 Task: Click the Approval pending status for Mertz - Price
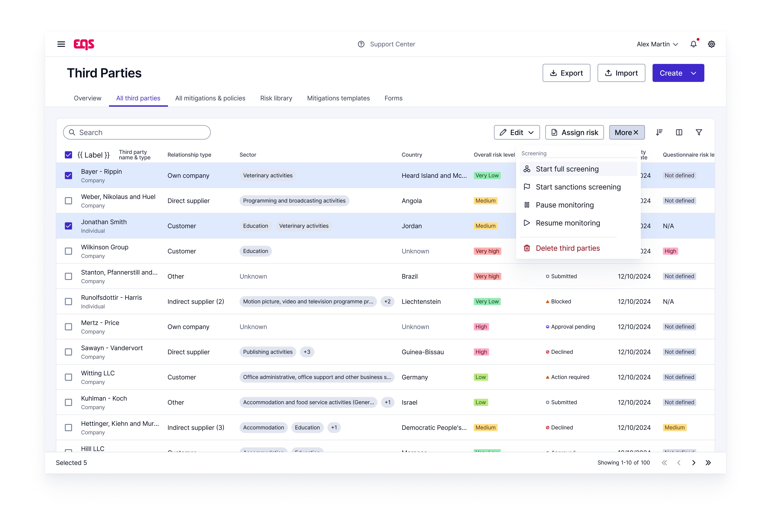point(570,327)
